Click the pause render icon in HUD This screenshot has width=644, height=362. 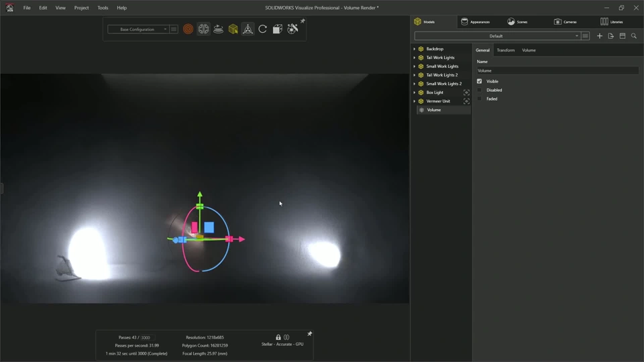click(x=286, y=337)
